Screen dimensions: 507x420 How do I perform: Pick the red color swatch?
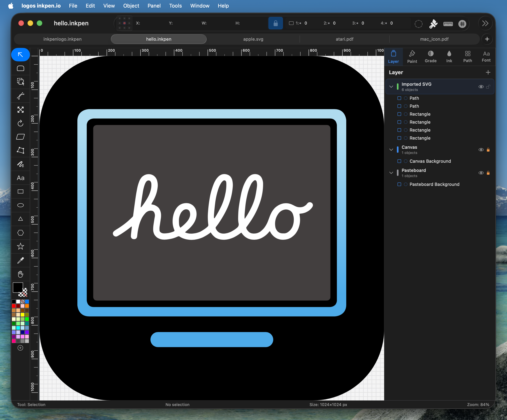(14, 306)
